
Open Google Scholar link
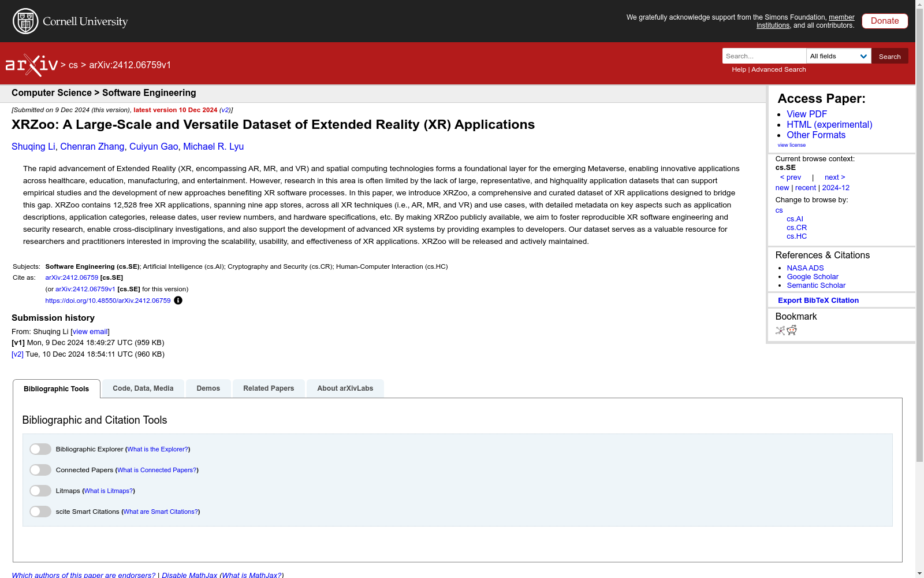813,277
